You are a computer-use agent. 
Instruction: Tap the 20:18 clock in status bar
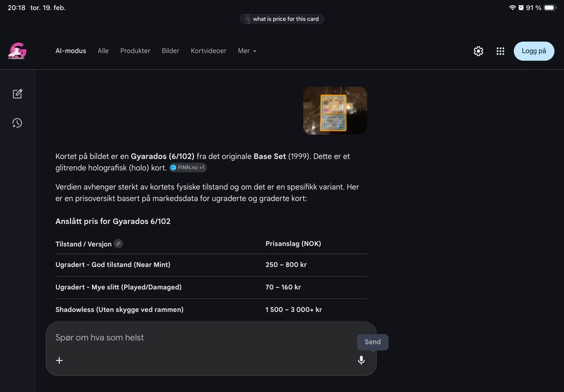16,8
